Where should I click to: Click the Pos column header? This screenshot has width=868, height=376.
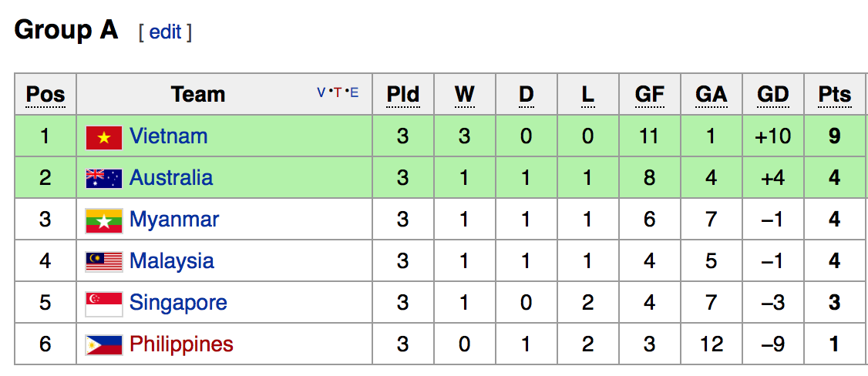(45, 95)
